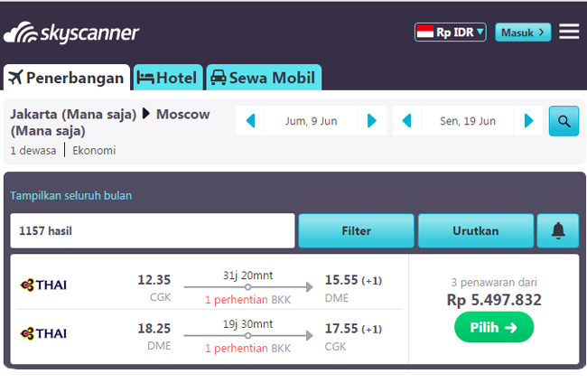Open the Rp IDR currency dropdown

451,33
